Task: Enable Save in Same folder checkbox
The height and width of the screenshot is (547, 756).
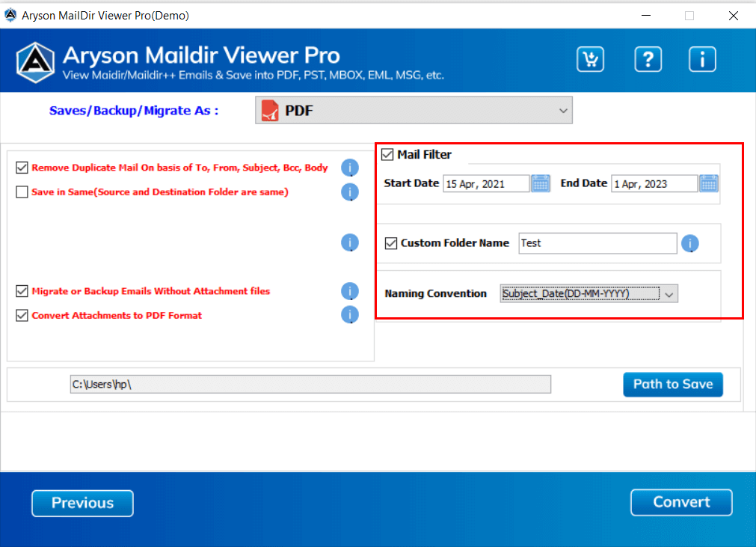Action: 22,192
